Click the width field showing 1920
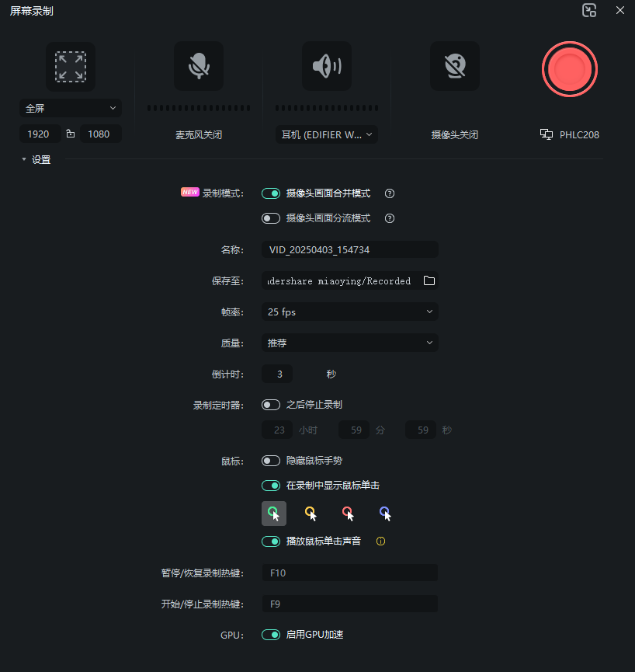This screenshot has width=635, height=672. click(40, 134)
